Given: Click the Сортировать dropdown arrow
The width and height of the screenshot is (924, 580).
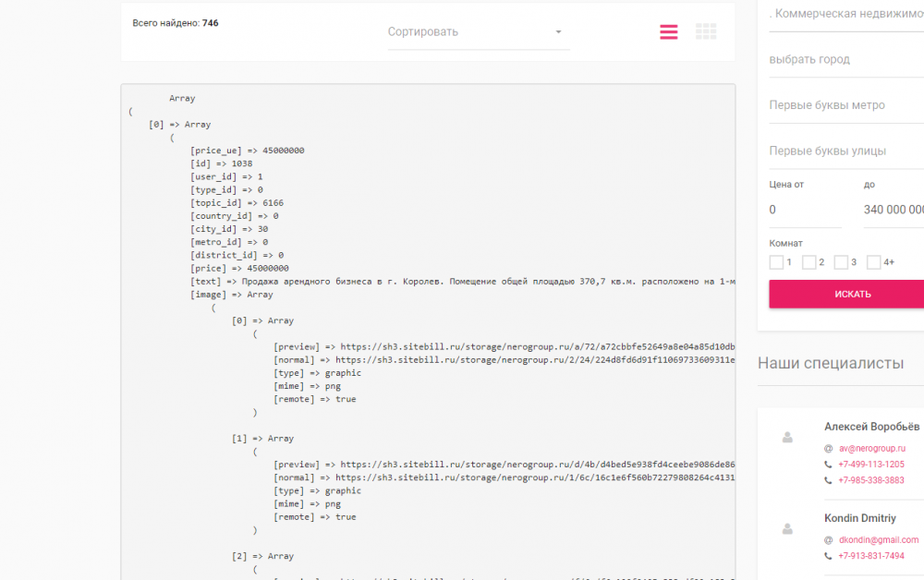Looking at the screenshot, I should click(x=558, y=31).
